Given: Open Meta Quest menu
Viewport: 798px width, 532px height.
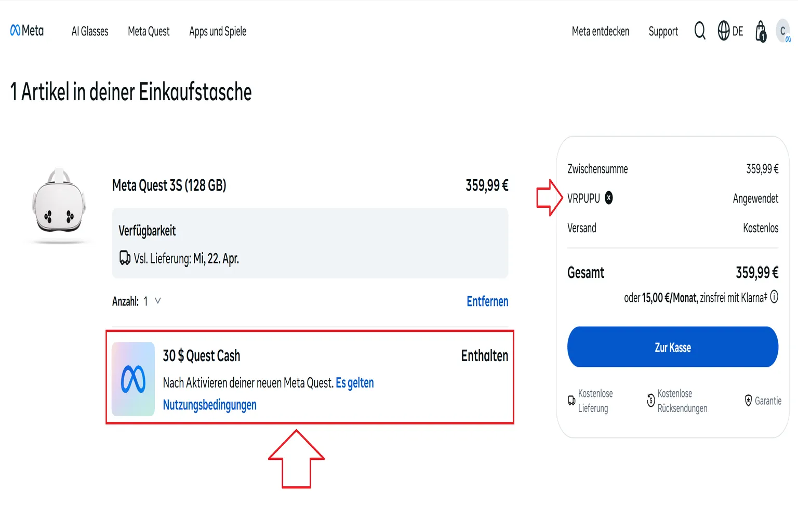Looking at the screenshot, I should (x=149, y=31).
